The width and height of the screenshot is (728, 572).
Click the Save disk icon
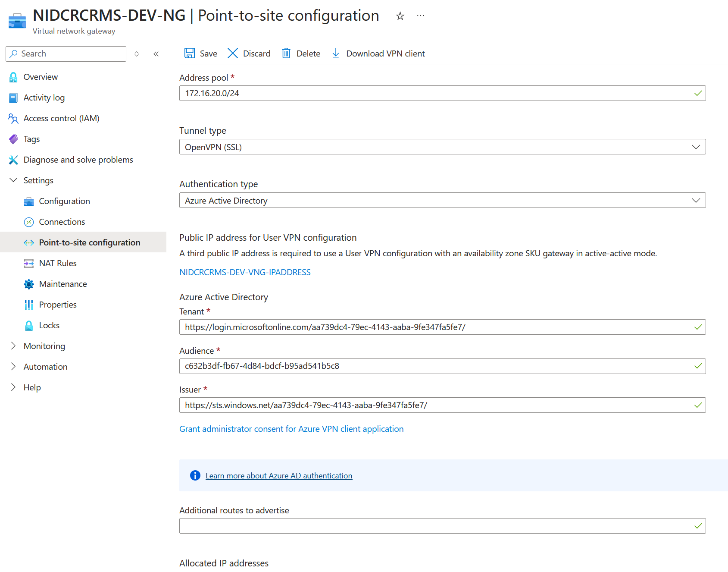pyautogui.click(x=190, y=53)
